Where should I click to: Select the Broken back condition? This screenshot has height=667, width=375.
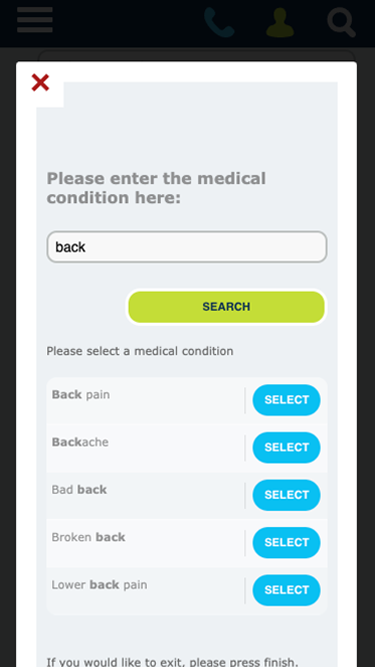287,543
